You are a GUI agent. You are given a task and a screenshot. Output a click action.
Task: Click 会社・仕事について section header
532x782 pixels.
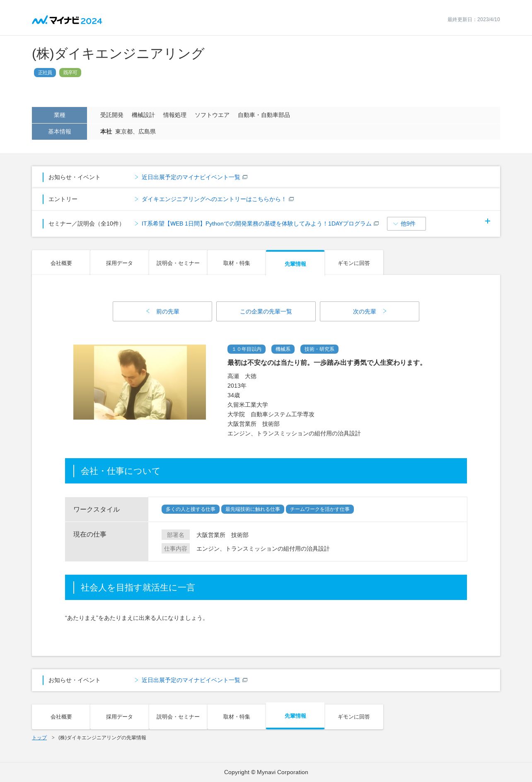tap(266, 471)
